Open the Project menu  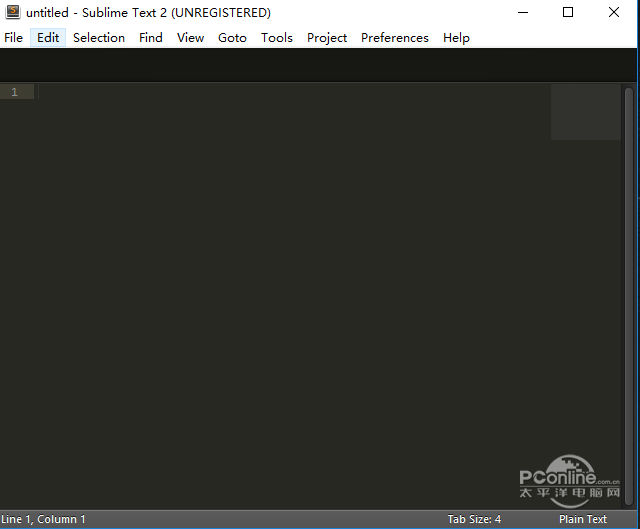[327, 38]
